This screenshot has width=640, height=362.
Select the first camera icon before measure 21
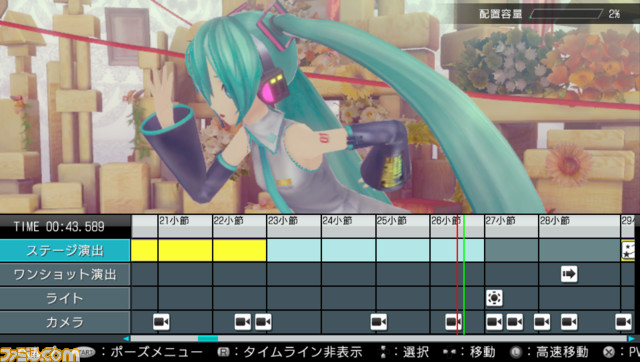161,322
